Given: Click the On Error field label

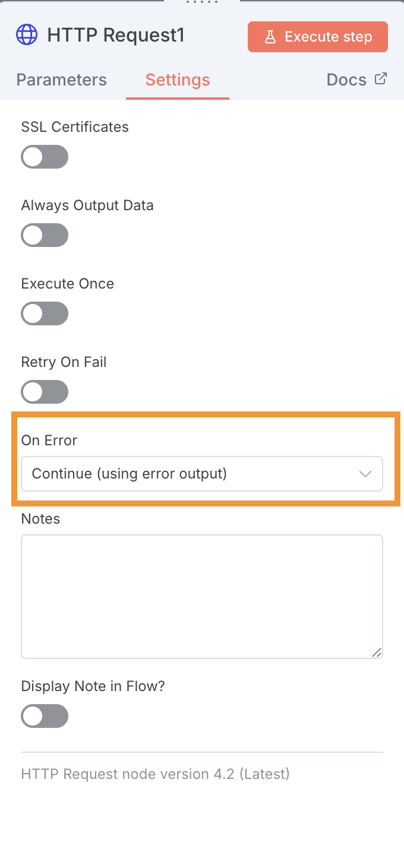Looking at the screenshot, I should pyautogui.click(x=49, y=441).
